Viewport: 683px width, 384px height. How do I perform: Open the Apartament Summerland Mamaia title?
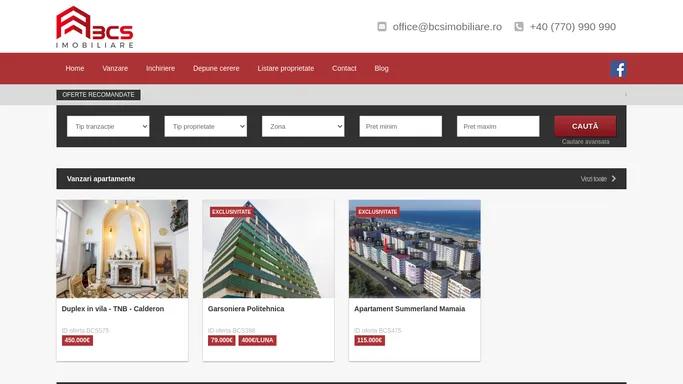coord(409,309)
